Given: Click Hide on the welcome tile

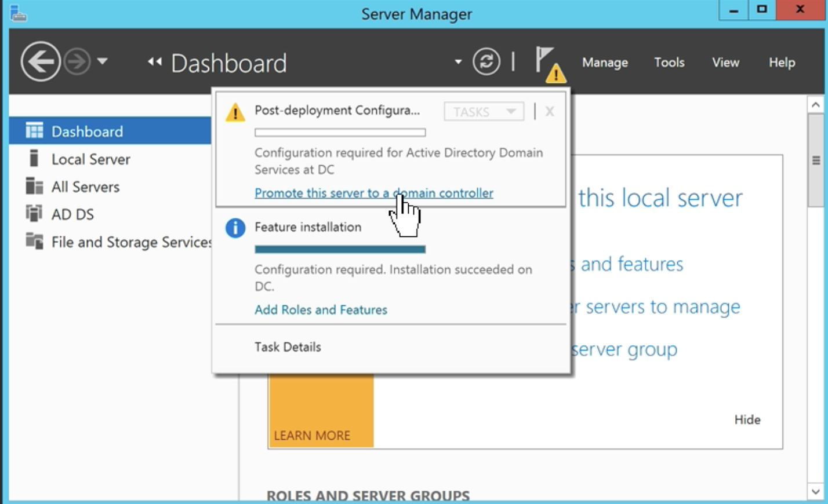Looking at the screenshot, I should tap(747, 419).
